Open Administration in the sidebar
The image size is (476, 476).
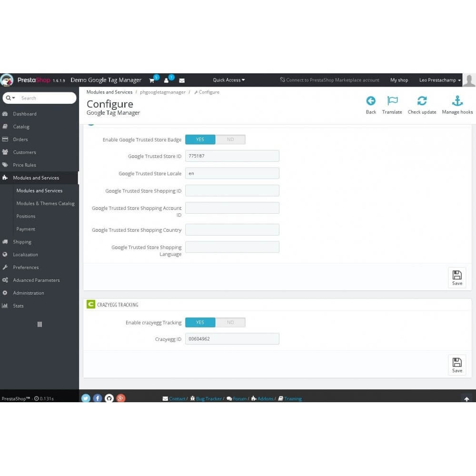[x=28, y=293]
